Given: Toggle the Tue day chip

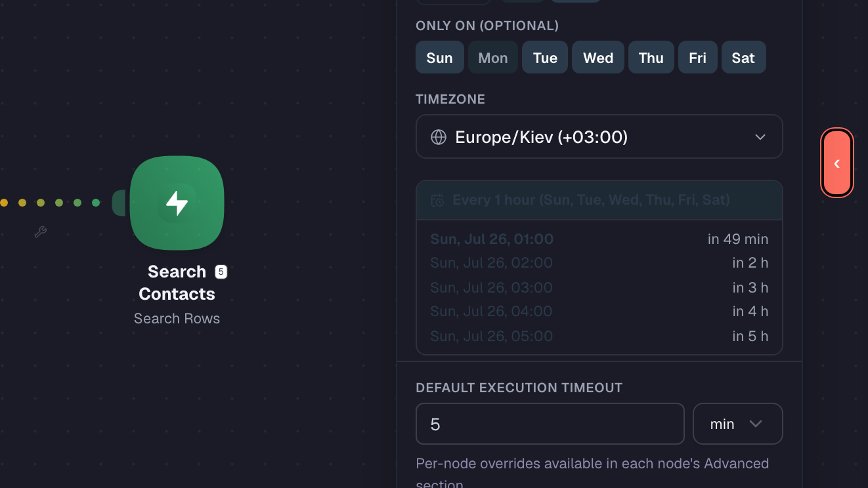Looking at the screenshot, I should tap(545, 58).
